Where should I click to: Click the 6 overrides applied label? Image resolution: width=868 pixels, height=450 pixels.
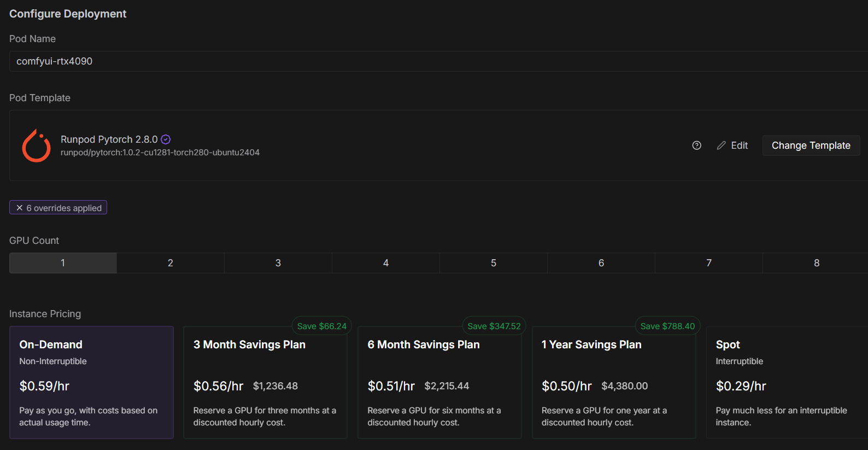click(x=64, y=208)
